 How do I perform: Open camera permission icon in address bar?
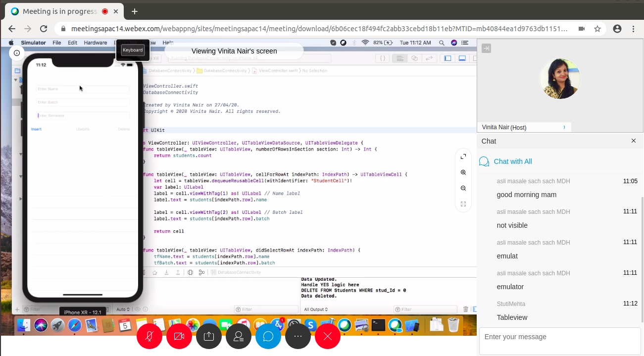582,29
